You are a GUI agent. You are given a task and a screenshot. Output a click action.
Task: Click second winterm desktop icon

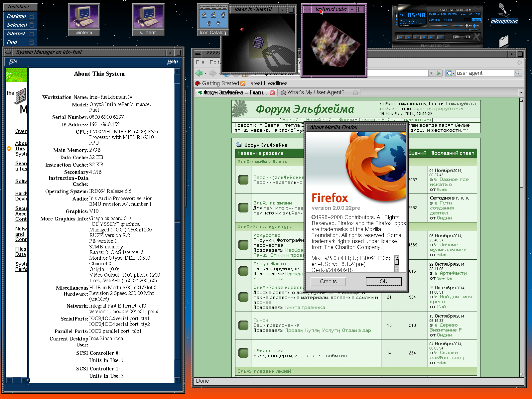148,20
